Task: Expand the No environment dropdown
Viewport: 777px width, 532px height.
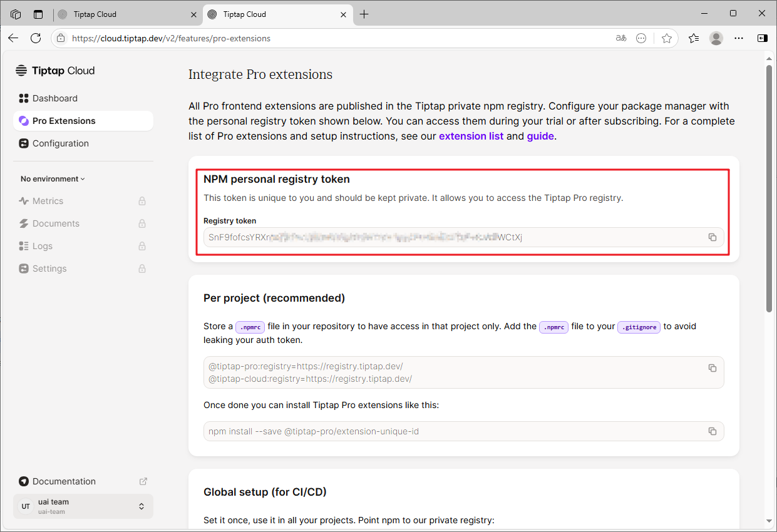Action: click(x=53, y=179)
